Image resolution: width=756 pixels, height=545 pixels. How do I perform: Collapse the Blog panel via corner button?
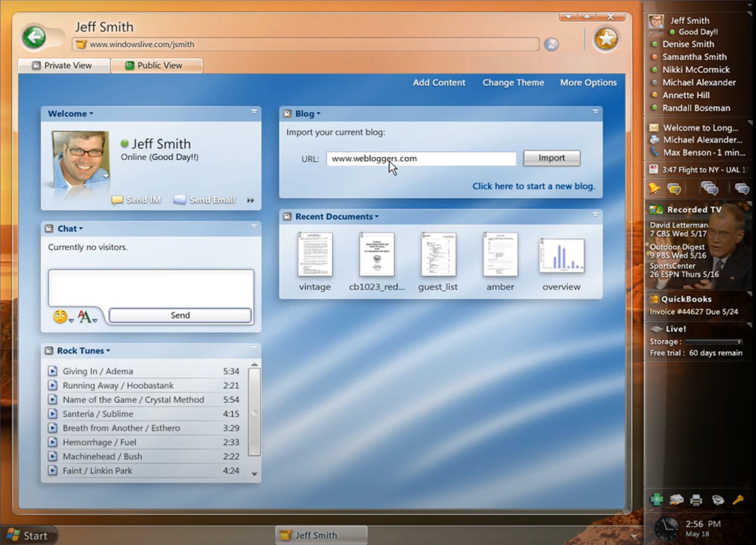tap(595, 111)
